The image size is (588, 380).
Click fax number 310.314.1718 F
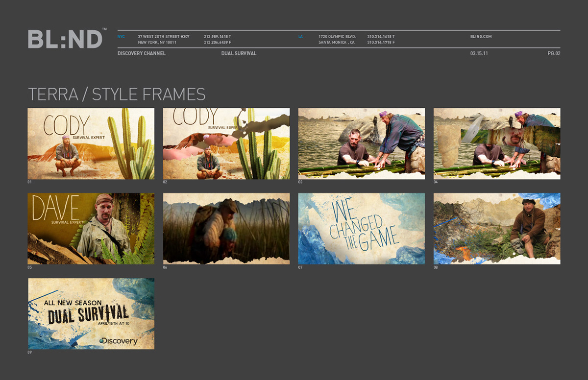click(x=381, y=43)
